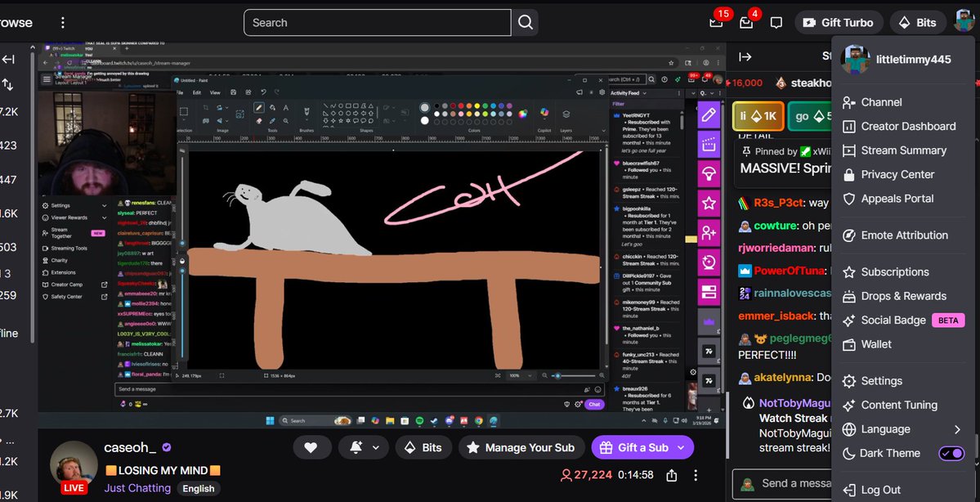The image size is (980, 502).
Task: Click chatter name PowerOfTuna
Action: click(789, 271)
